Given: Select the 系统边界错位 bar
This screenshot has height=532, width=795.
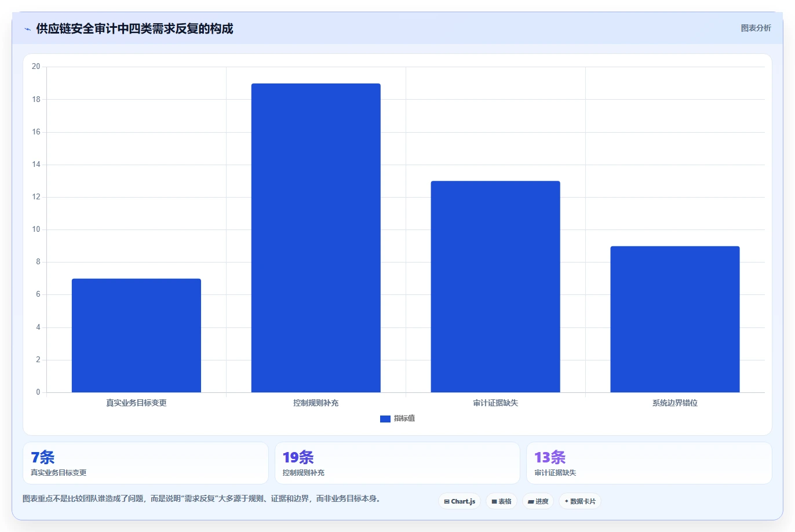Looking at the screenshot, I should click(x=675, y=319).
